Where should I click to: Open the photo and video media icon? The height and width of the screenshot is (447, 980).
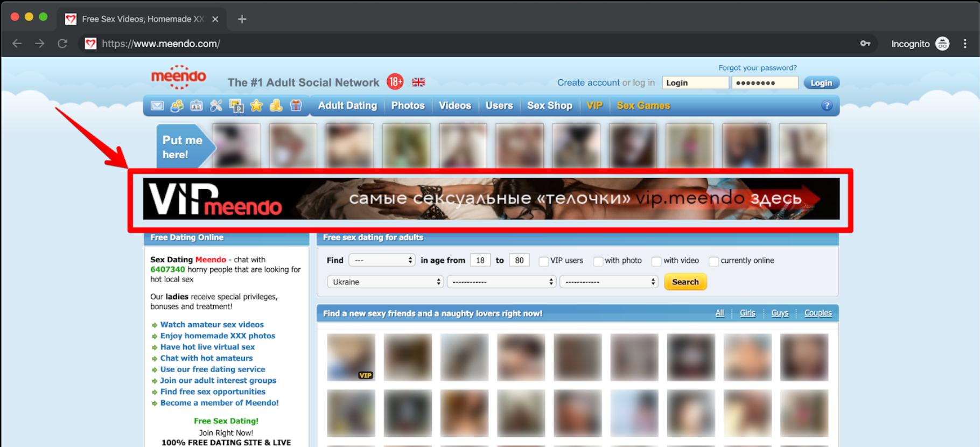pyautogui.click(x=236, y=106)
